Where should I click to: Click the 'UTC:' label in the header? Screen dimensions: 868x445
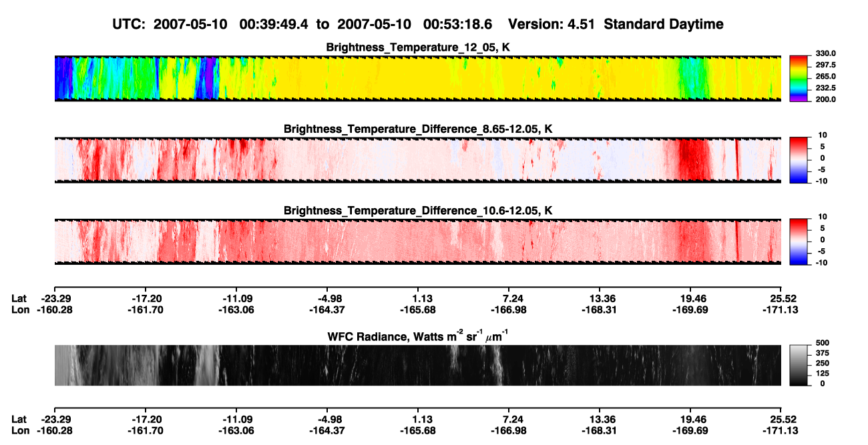tap(129, 25)
